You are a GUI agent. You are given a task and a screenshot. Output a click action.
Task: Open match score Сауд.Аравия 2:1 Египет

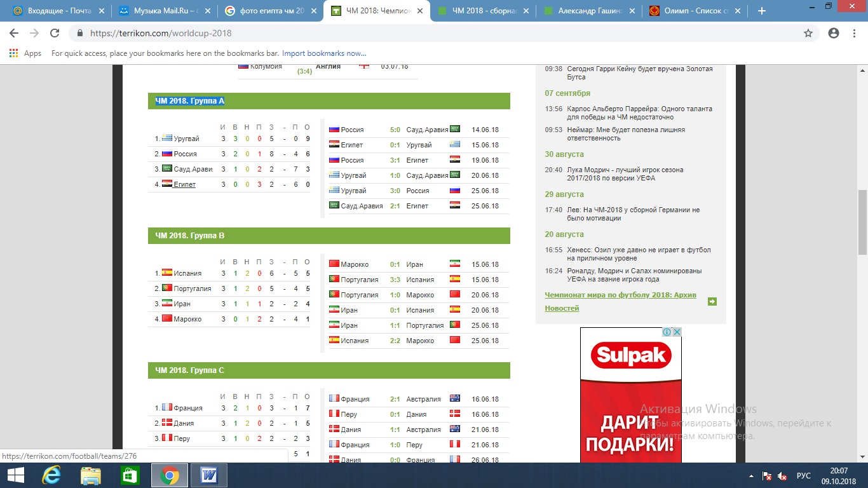395,206
